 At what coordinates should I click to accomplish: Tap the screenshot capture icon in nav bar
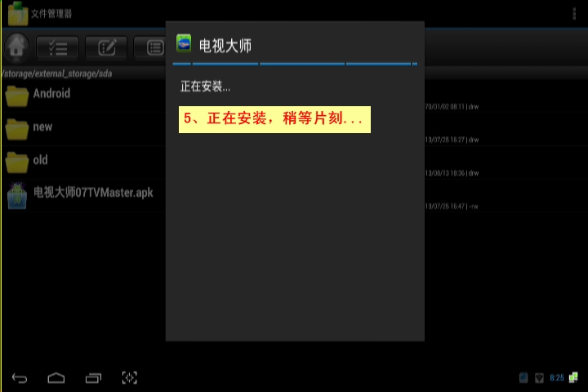tap(130, 378)
